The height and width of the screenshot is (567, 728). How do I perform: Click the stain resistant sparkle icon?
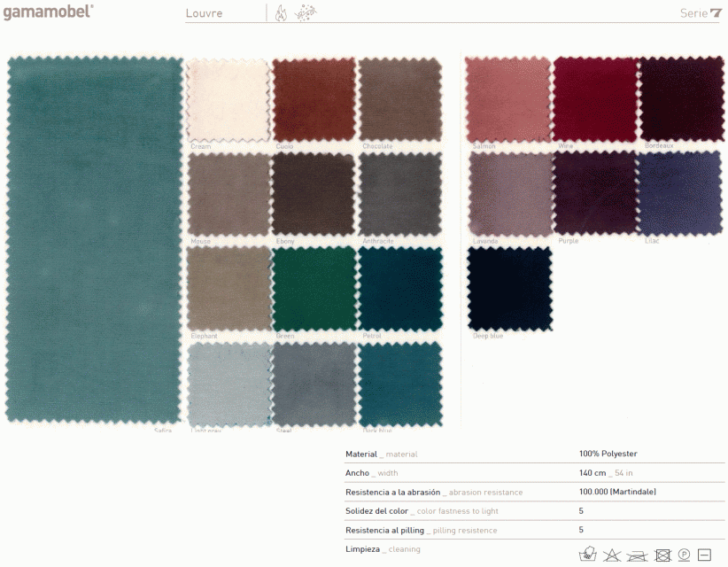pos(306,12)
